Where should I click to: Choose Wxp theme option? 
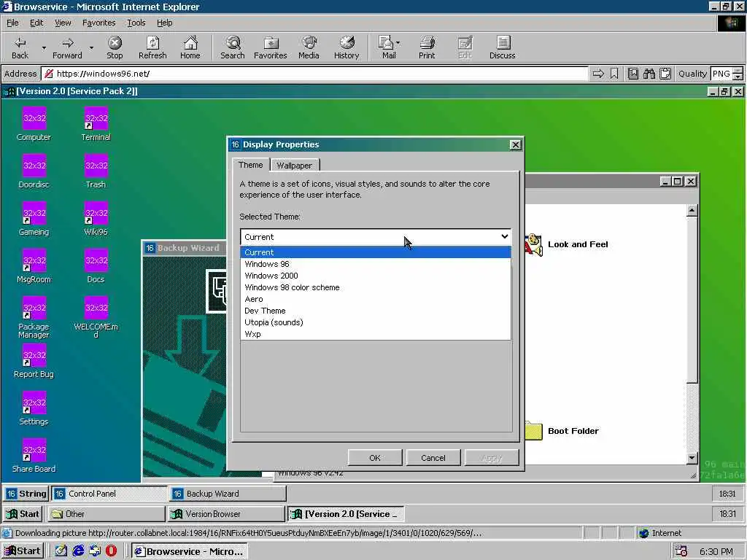coord(376,334)
